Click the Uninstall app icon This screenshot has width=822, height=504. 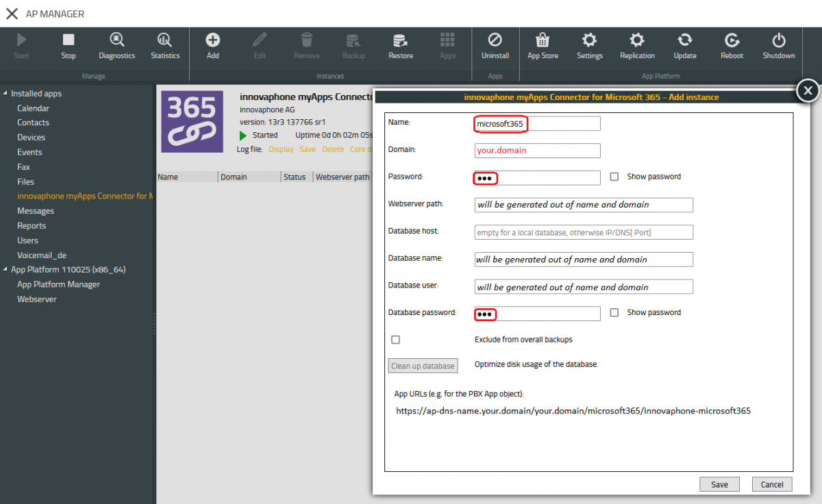pyautogui.click(x=495, y=40)
